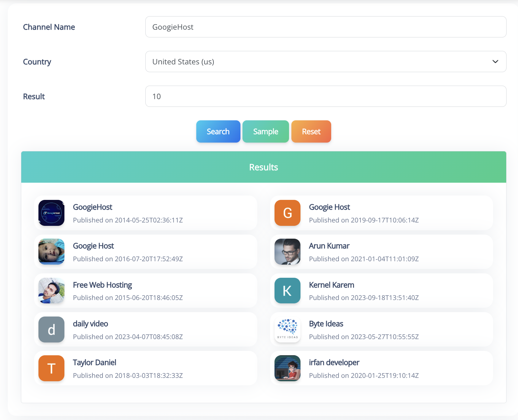
Task: Select the GoogieHost channel name link
Action: [92, 207]
